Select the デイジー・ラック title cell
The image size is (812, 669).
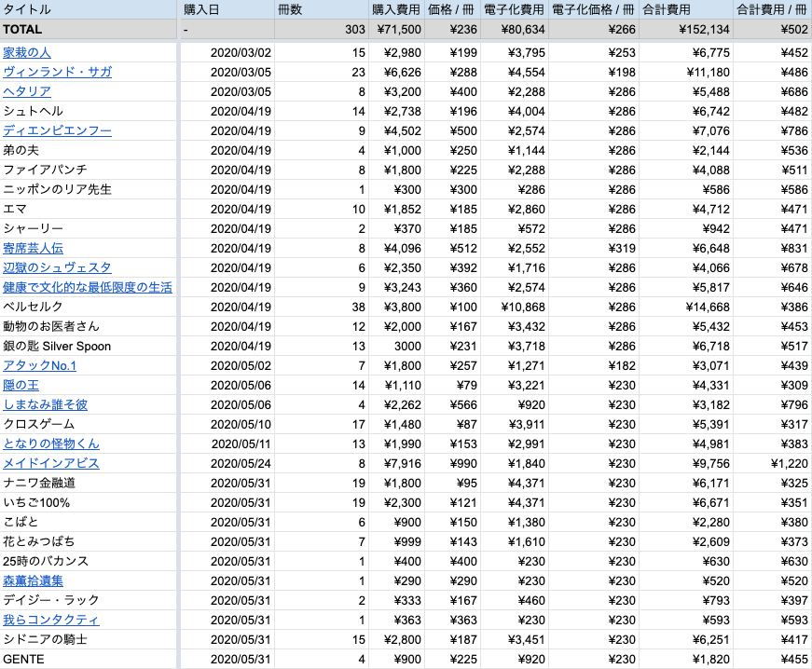coord(89,600)
